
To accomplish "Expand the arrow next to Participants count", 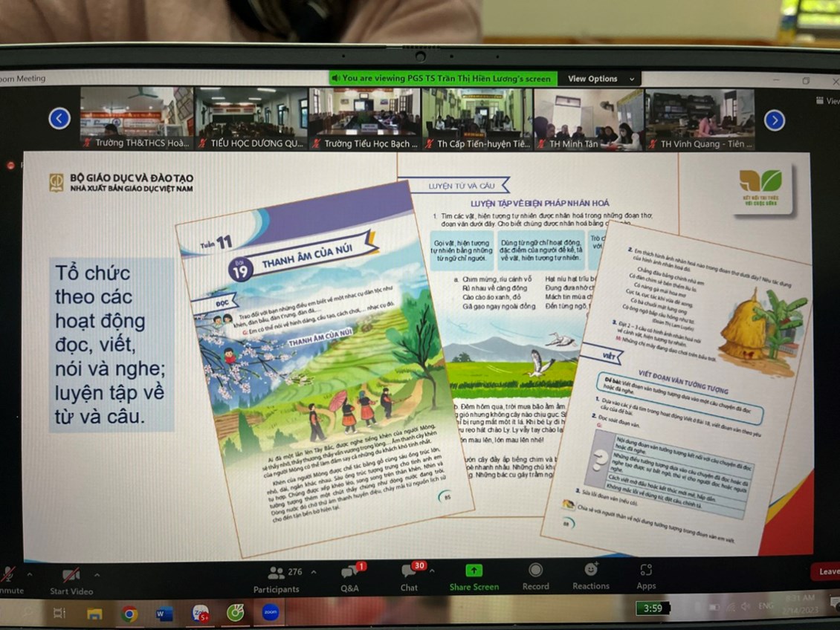I will tap(313, 572).
